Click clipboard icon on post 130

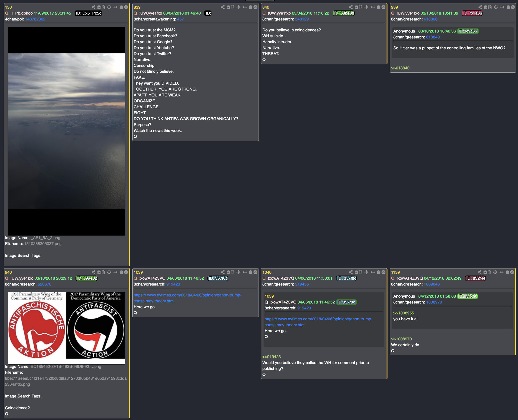click(x=121, y=7)
